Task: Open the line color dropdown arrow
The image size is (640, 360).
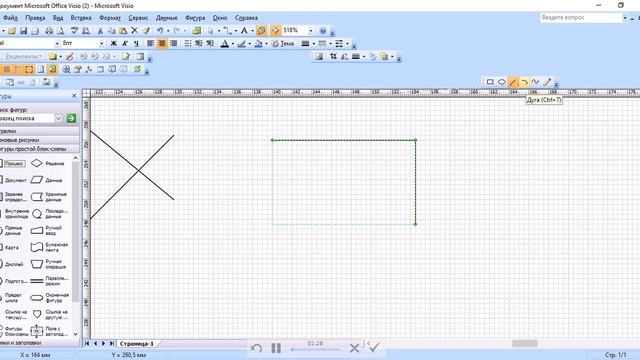Action: coord(249,43)
